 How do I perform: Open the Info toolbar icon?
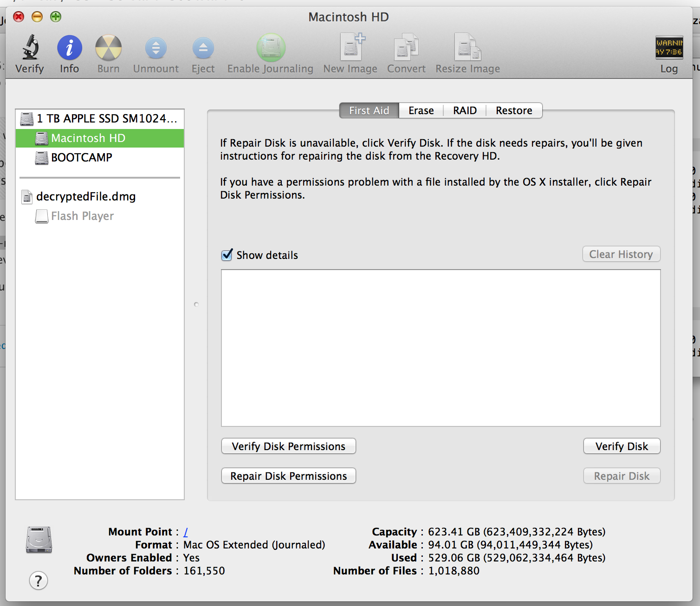[70, 48]
